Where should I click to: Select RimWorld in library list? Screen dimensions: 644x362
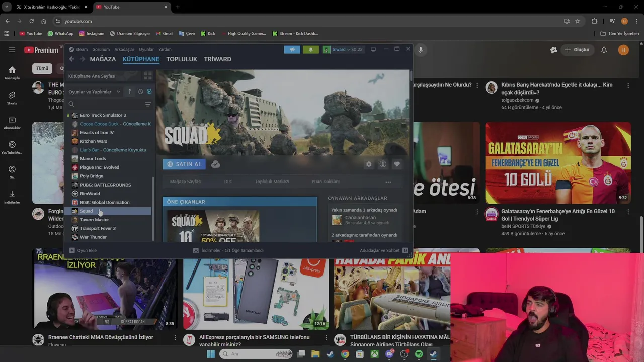coord(109,194)
